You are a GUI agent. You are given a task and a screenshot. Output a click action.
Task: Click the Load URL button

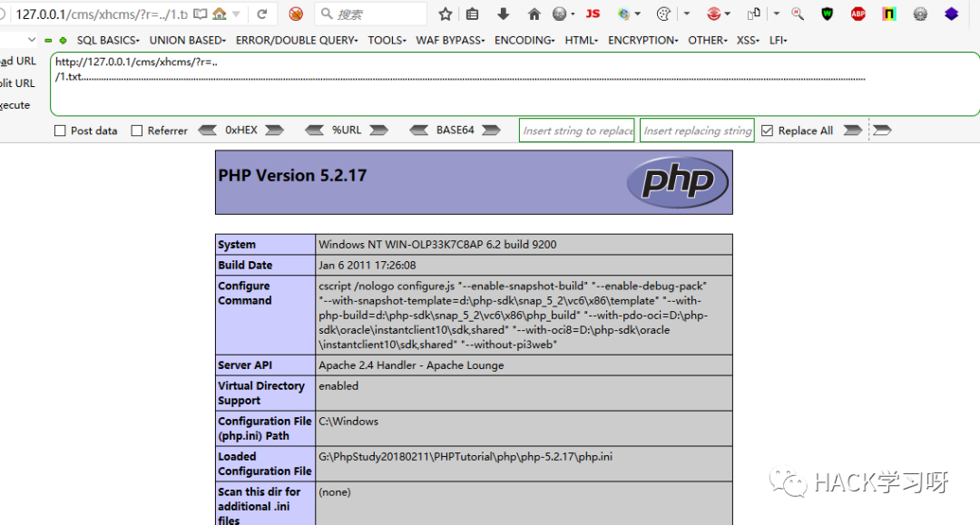(18, 61)
